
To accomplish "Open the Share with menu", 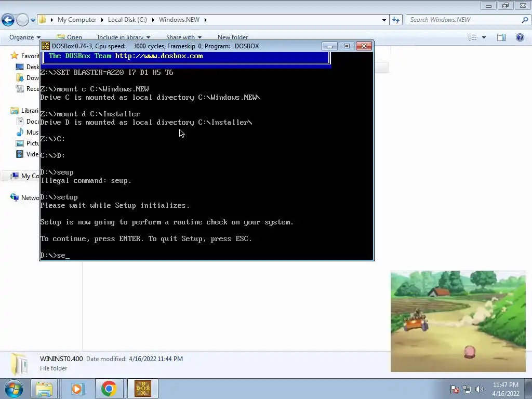I will (x=183, y=37).
